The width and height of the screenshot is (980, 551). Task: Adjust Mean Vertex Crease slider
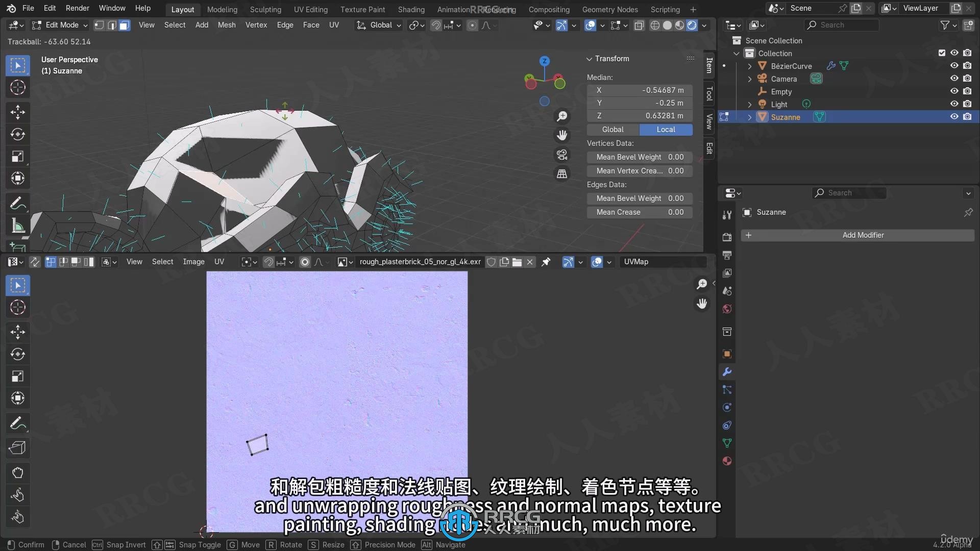[640, 171]
